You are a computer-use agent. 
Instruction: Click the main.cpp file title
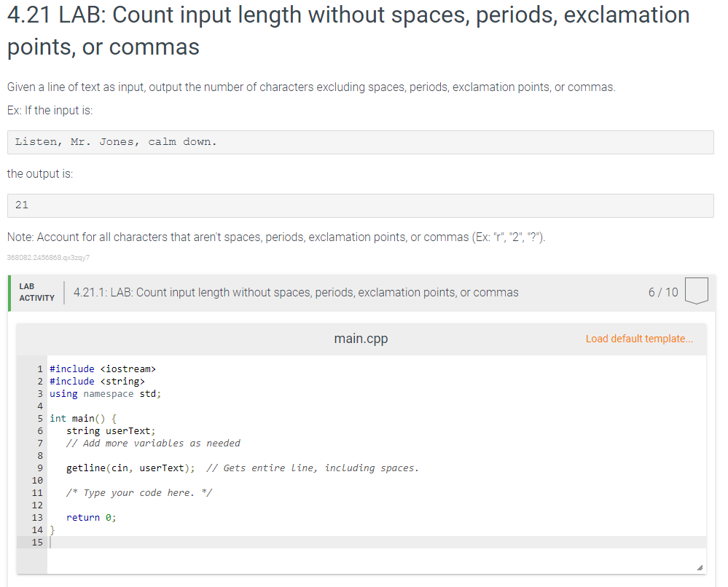tap(361, 339)
